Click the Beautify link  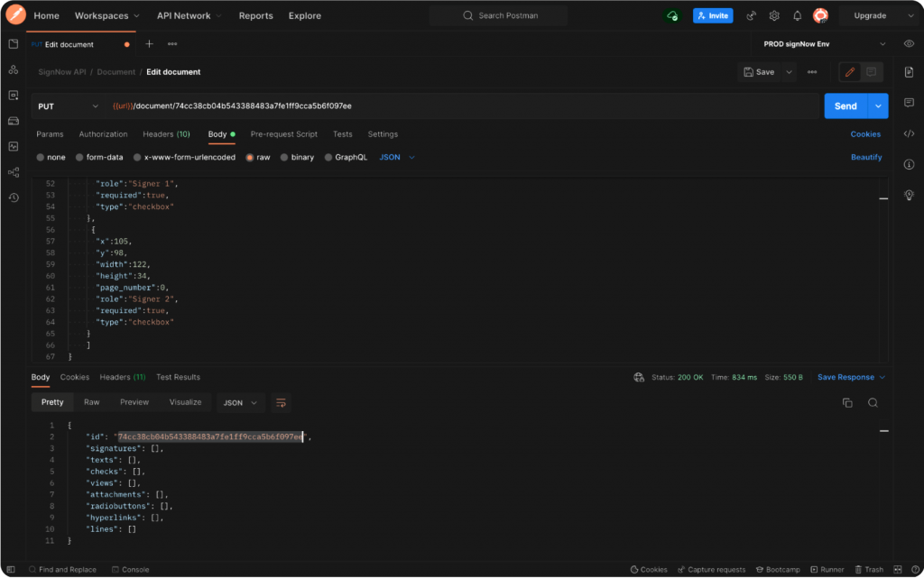865,157
